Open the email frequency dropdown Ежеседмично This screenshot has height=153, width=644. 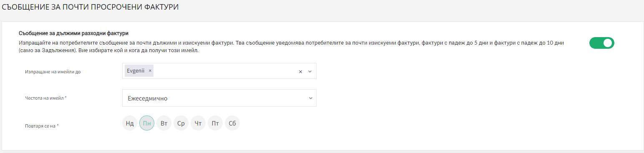point(219,98)
